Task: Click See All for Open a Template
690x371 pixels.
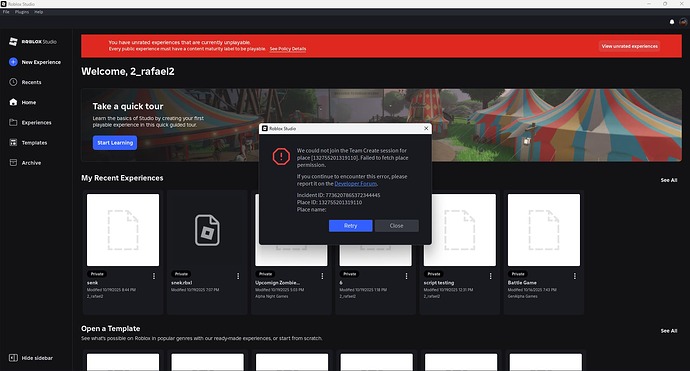Action: pyautogui.click(x=669, y=331)
